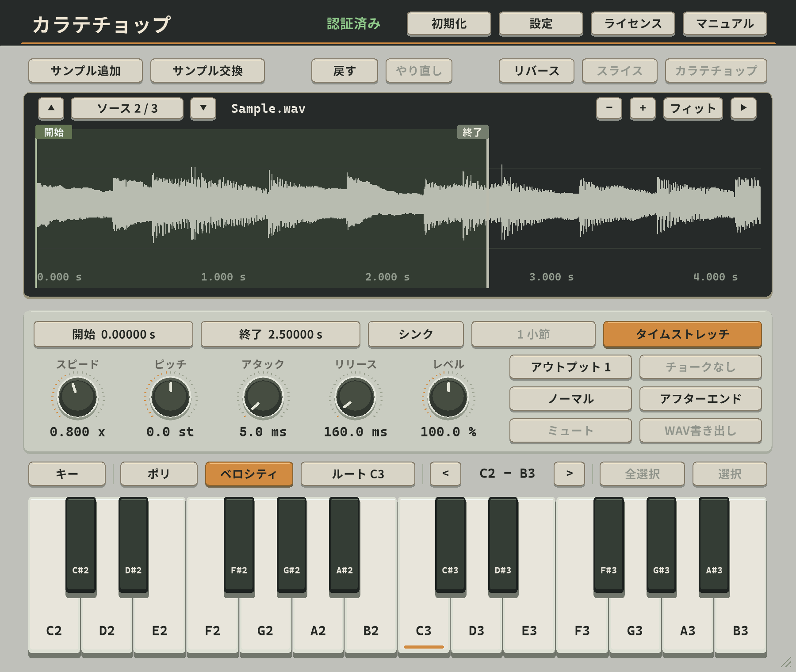
Task: Click the 初期化 initialize button
Action: click(449, 23)
